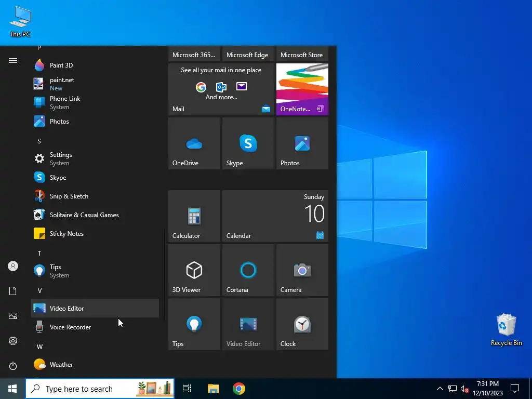Launch Skype from the app list
Viewport: 532px width, 399px height.
point(95,178)
